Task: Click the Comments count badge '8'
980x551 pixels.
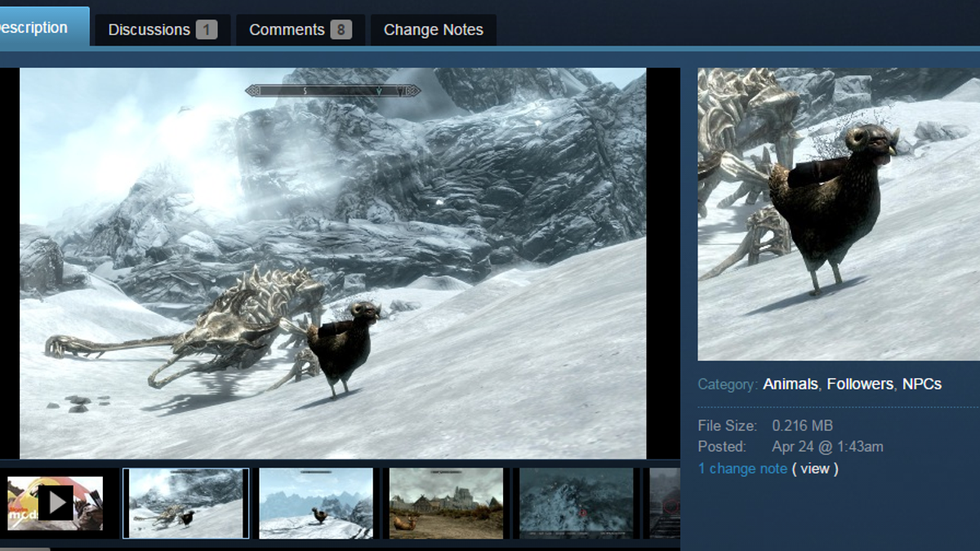Action: pos(341,30)
